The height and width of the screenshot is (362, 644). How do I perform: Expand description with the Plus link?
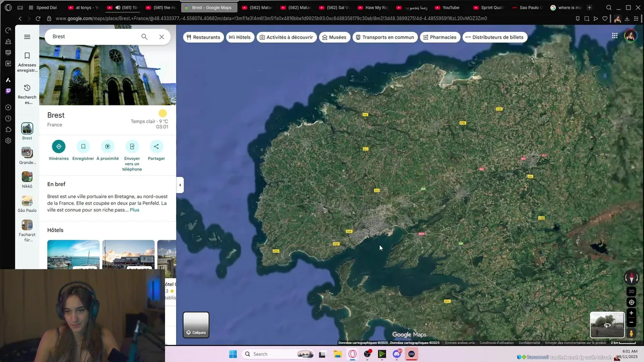tap(134, 210)
